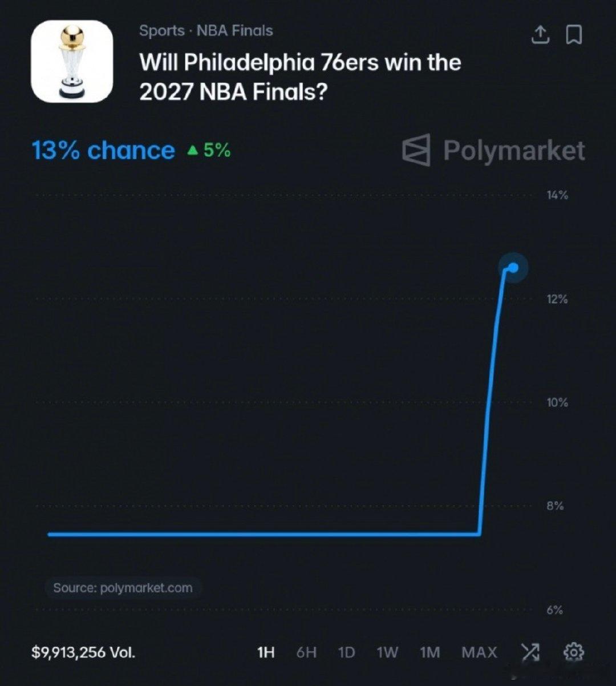The height and width of the screenshot is (686, 616).
Task: Click the green 5% change indicator
Action: 209,150
